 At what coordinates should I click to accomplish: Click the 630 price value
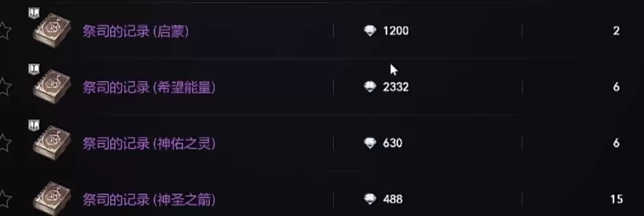point(392,144)
